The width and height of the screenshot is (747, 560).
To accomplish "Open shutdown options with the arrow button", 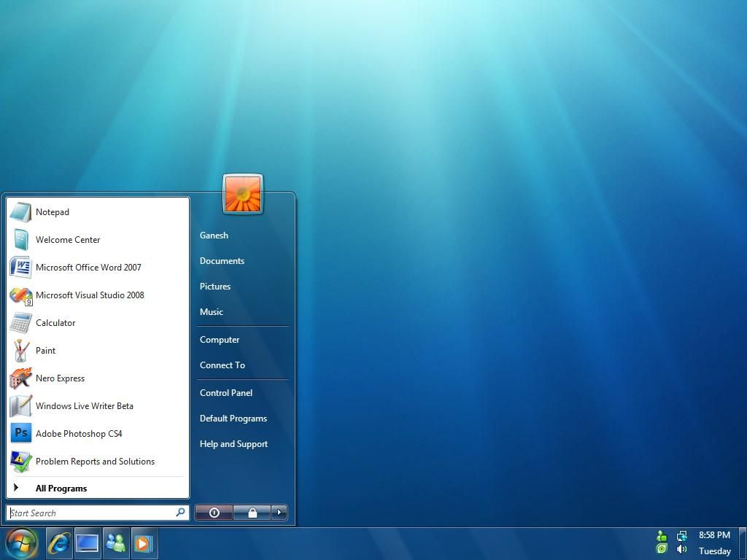I will 279,513.
